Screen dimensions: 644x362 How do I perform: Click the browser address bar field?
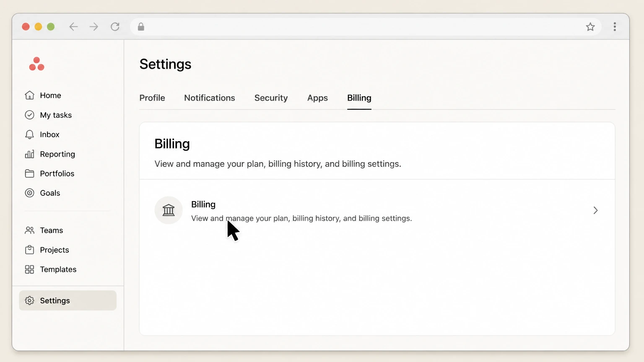(x=366, y=27)
